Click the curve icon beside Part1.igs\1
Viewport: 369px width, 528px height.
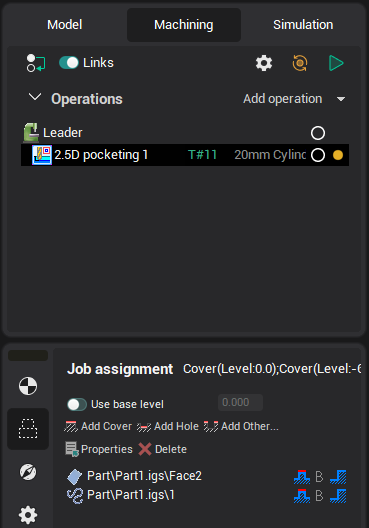click(75, 496)
